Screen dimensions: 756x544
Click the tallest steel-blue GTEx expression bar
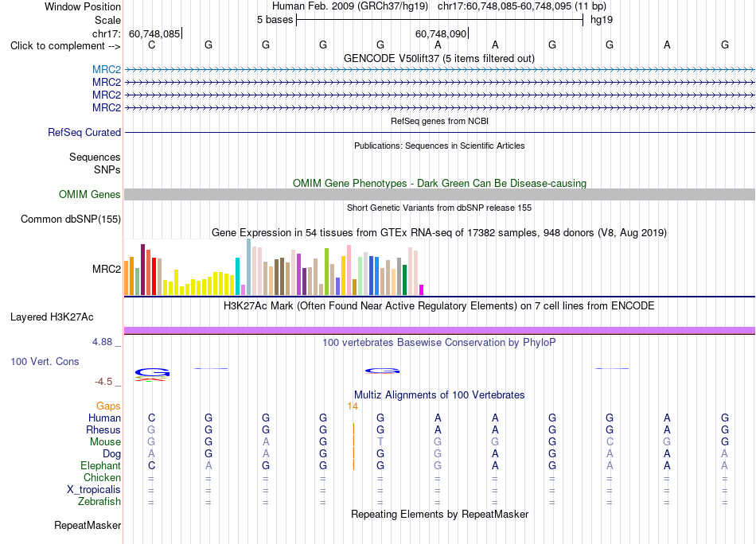pos(249,267)
